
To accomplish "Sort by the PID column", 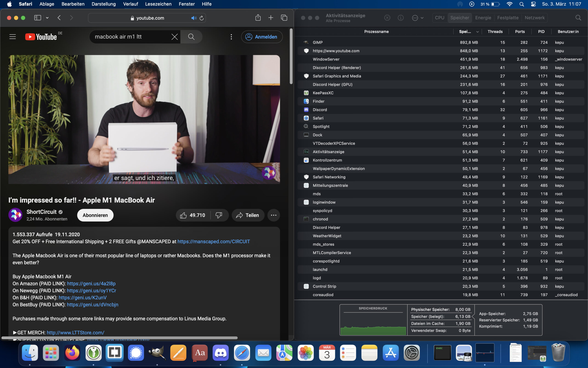I will pos(541,32).
